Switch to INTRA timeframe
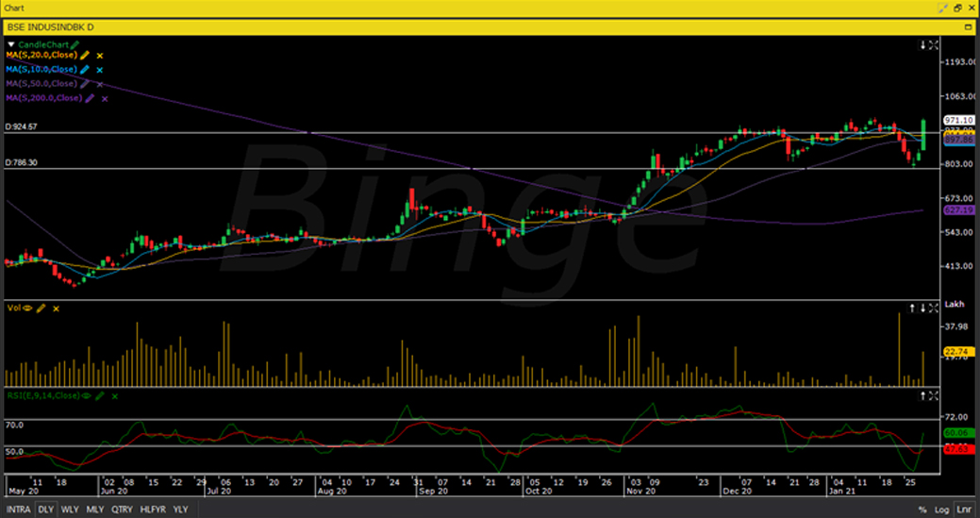 click(18, 510)
